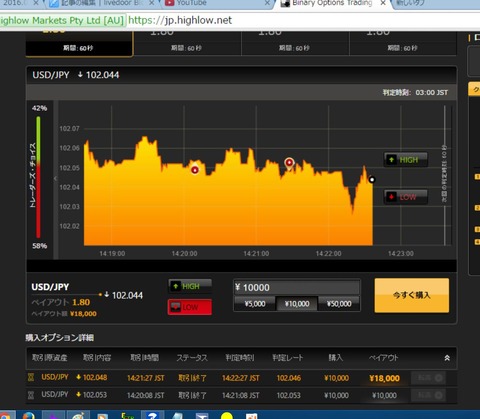Image resolution: width=480 pixels, height=419 pixels.
Task: Collapse purchased options table with double chevron
Action: [x=447, y=358]
